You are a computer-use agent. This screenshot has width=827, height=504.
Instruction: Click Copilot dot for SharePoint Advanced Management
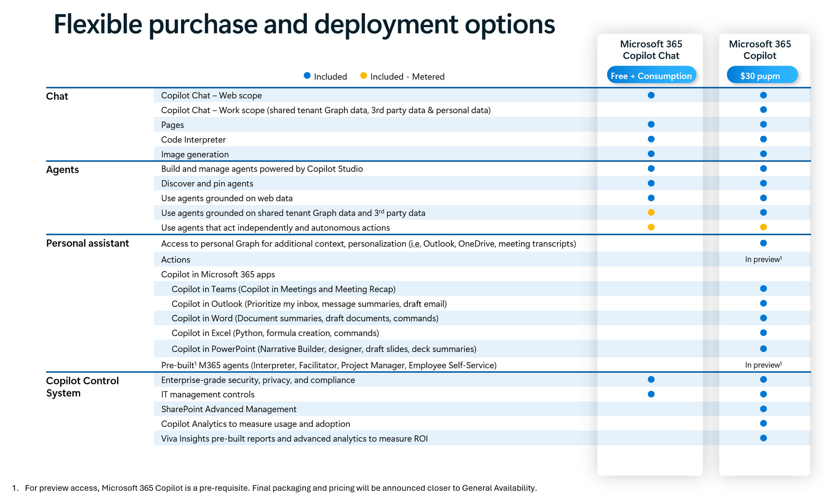(763, 409)
